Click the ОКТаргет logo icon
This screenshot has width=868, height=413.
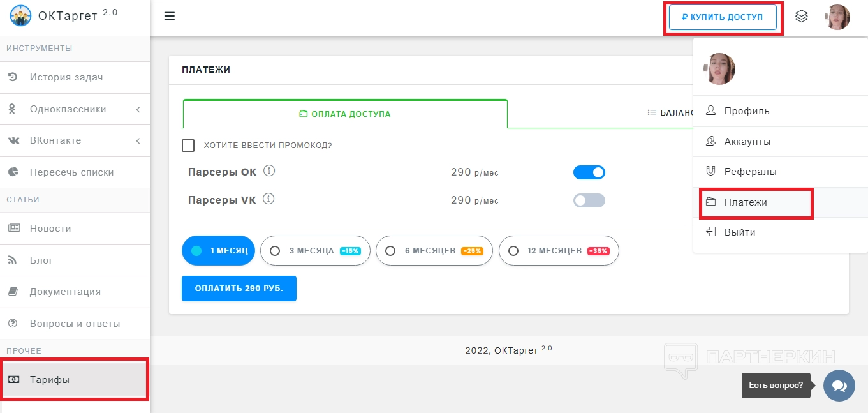click(21, 15)
